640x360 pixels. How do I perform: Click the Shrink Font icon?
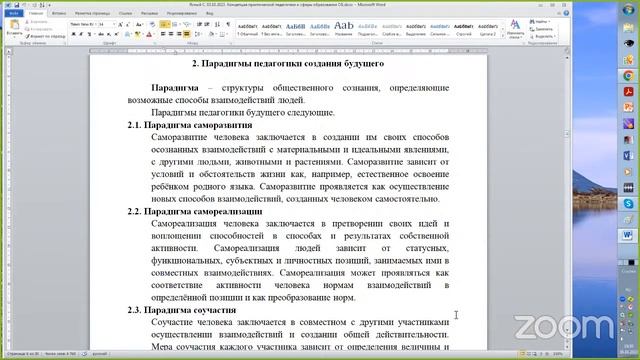[128, 24]
